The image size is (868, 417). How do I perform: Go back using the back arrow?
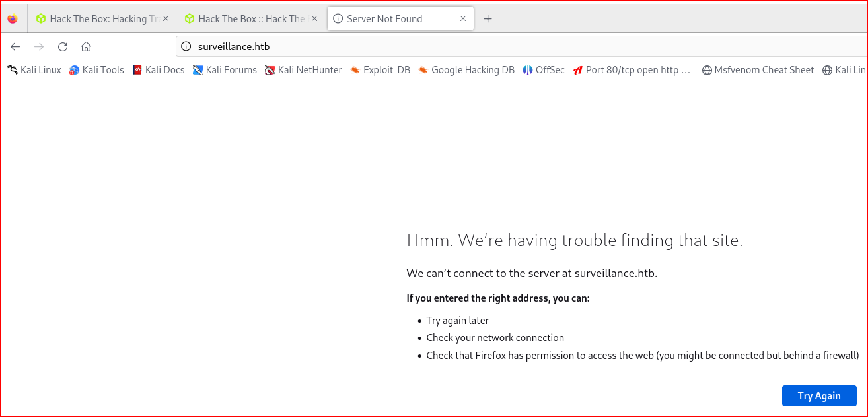point(15,47)
